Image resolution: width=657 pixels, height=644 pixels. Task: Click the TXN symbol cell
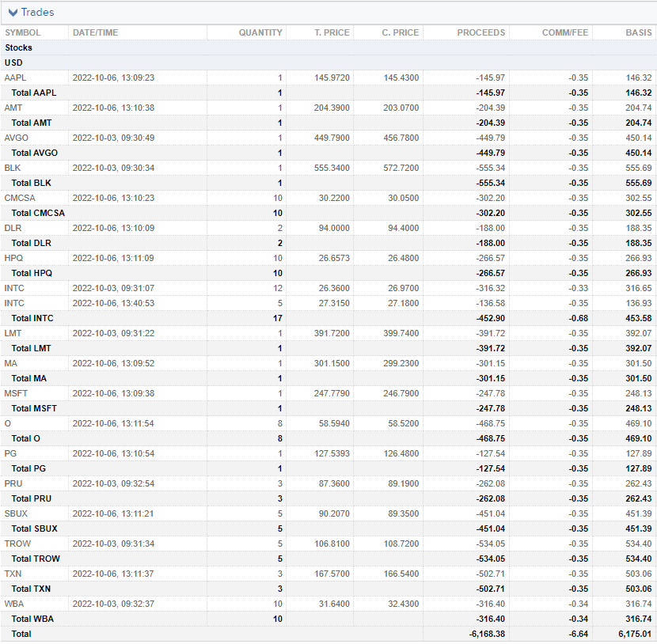[x=13, y=575]
